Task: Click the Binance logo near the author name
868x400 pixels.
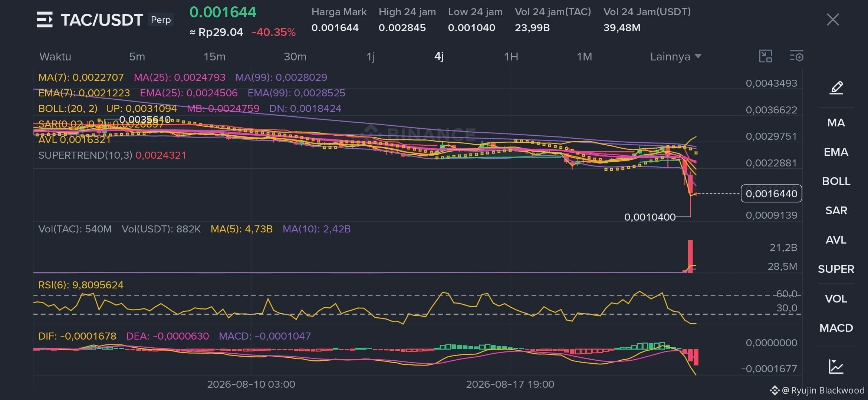Action: (x=775, y=390)
